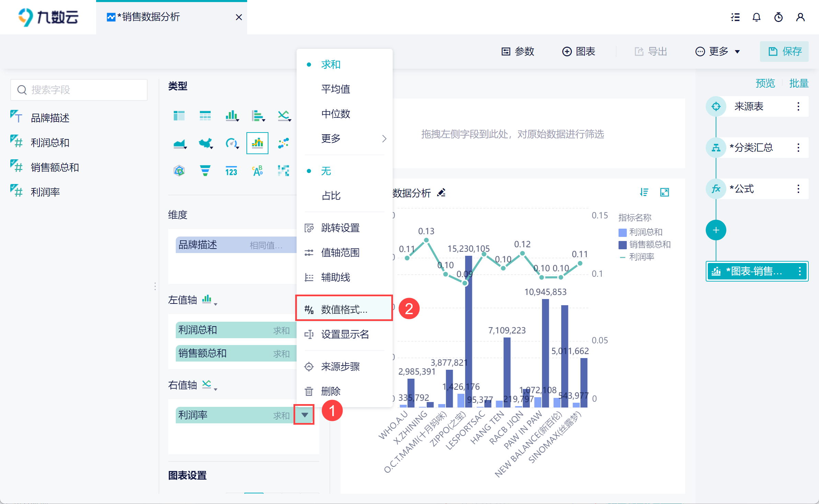Toggle 销售额总和 legend color swatch

[622, 245]
